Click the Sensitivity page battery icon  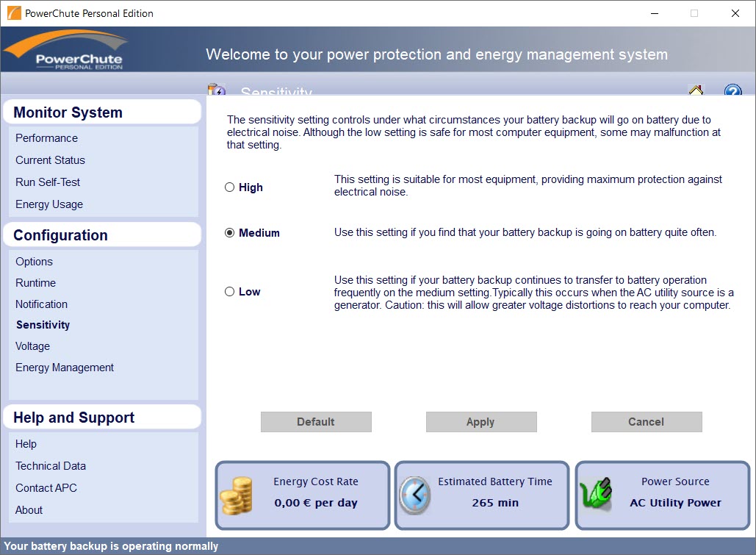click(217, 89)
